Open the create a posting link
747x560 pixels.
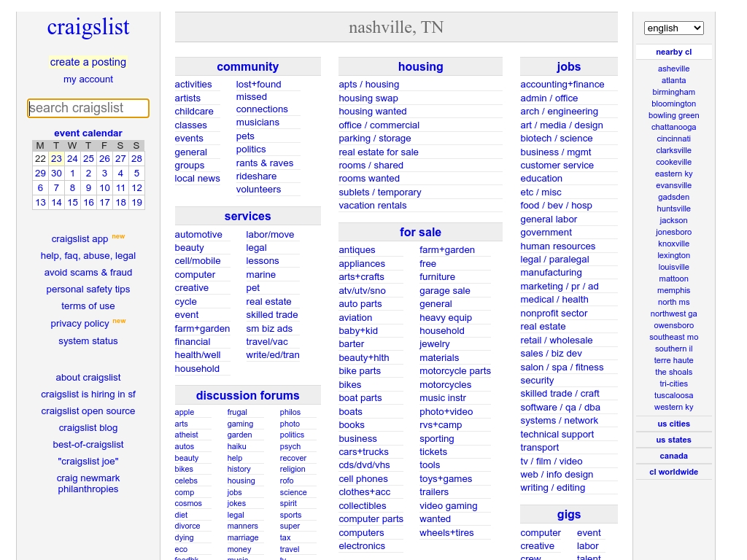point(88,62)
